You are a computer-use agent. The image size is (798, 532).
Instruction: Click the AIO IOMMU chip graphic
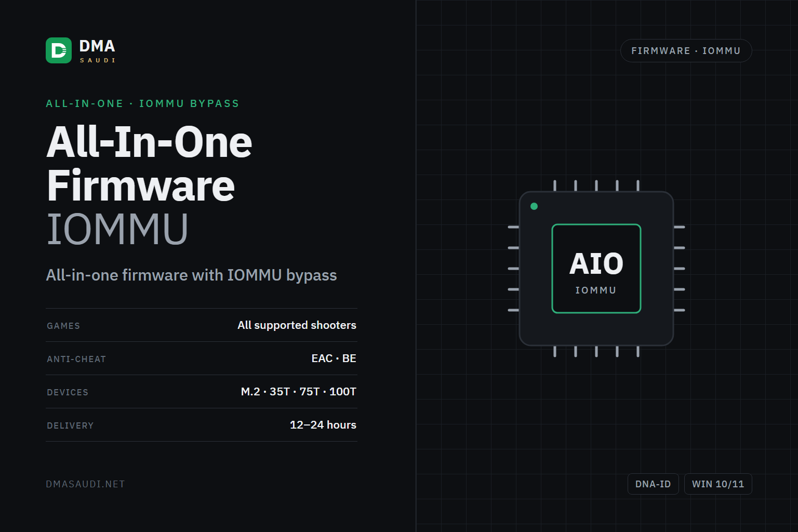click(x=596, y=269)
